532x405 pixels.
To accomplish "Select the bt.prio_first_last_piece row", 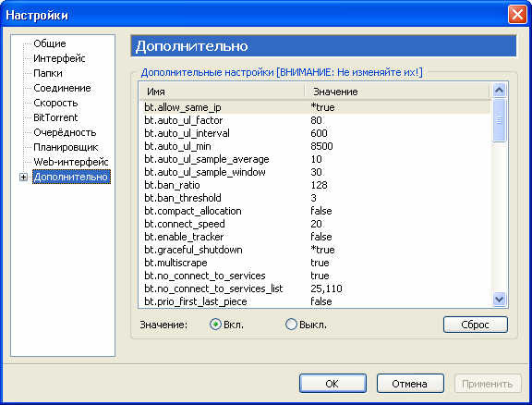I will [x=315, y=301].
